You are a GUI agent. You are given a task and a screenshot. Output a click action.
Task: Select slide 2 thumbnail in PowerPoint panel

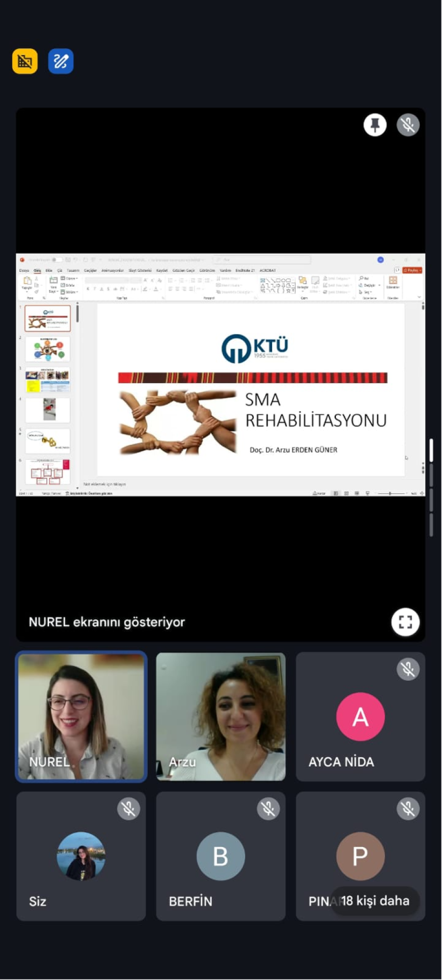pyautogui.click(x=48, y=349)
